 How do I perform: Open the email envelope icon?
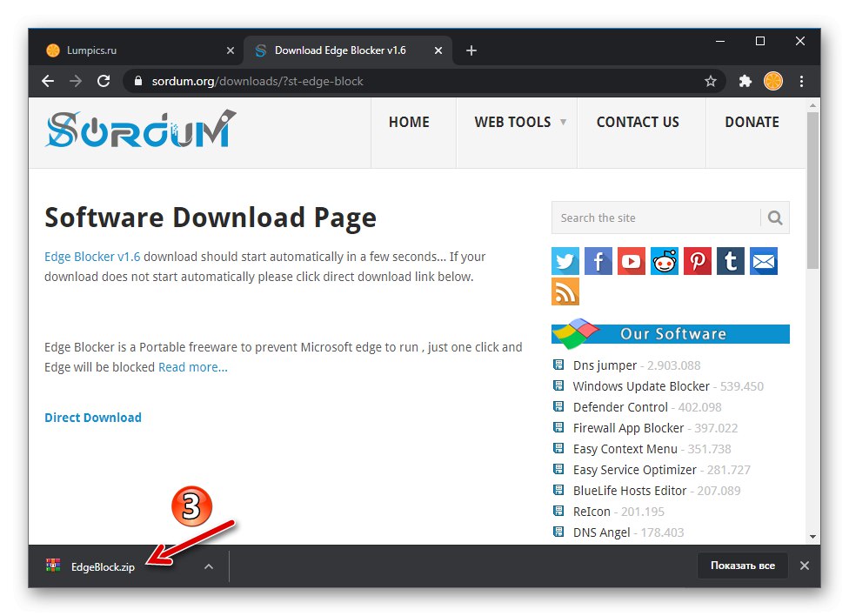click(764, 261)
